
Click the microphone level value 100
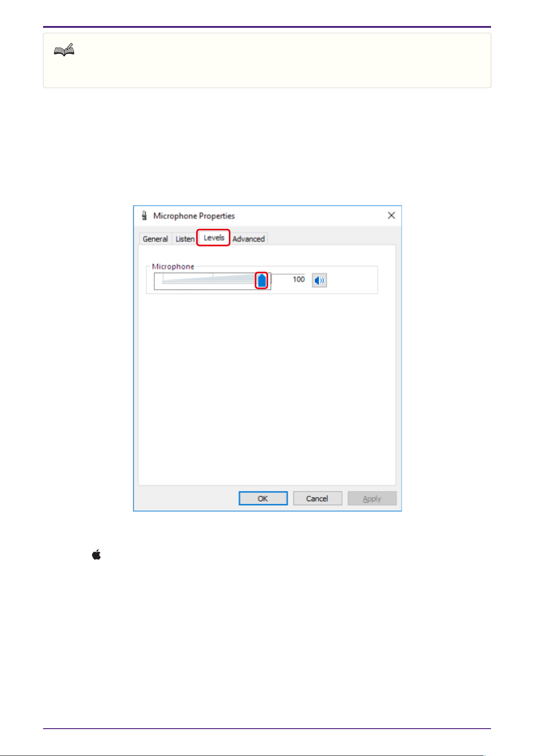[298, 279]
